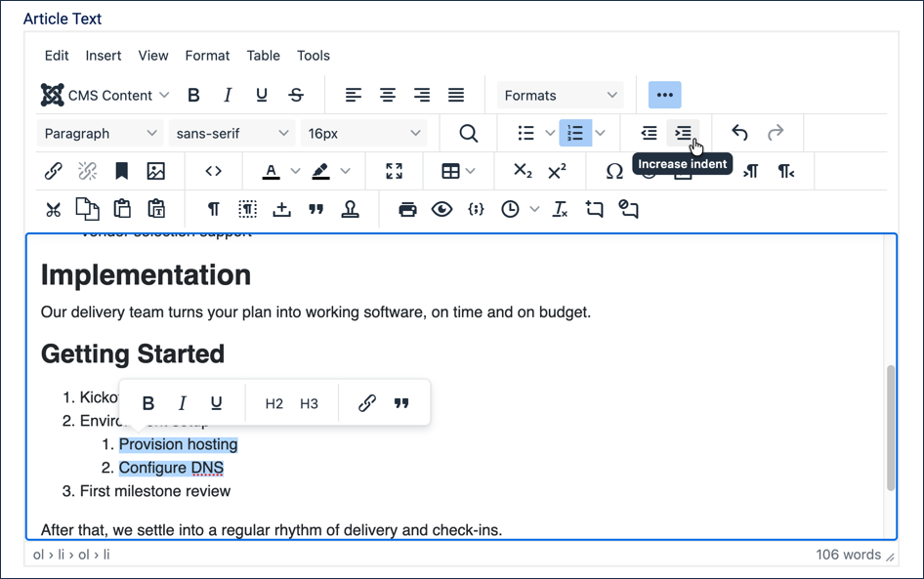Insert an anchor bookmark

pos(121,171)
